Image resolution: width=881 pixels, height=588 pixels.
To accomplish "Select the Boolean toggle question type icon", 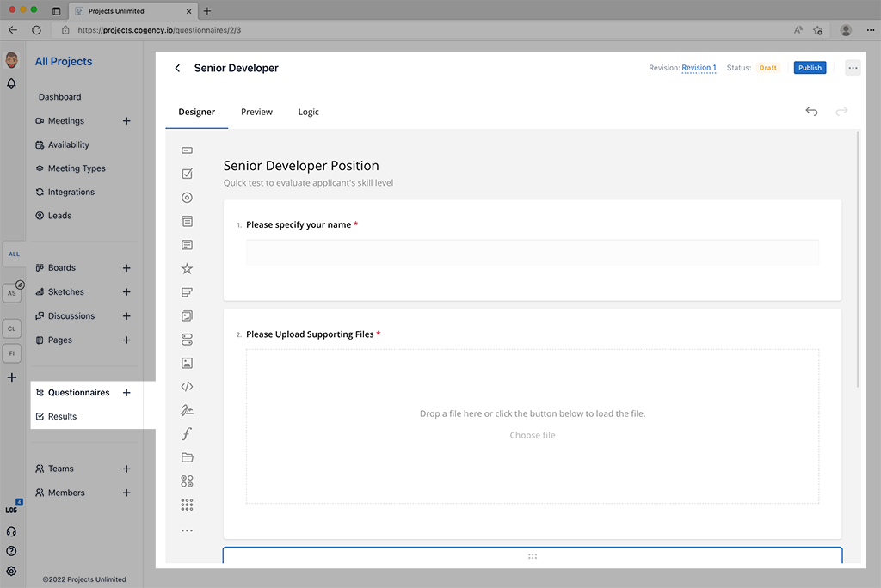I will (x=187, y=340).
